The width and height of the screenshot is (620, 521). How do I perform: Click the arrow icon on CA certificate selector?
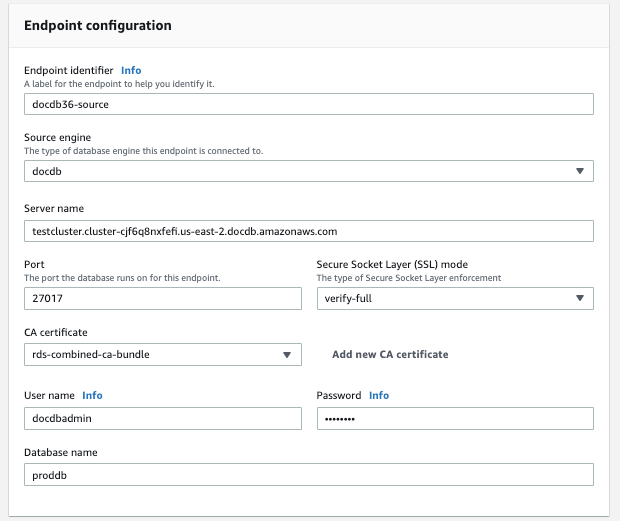point(288,354)
